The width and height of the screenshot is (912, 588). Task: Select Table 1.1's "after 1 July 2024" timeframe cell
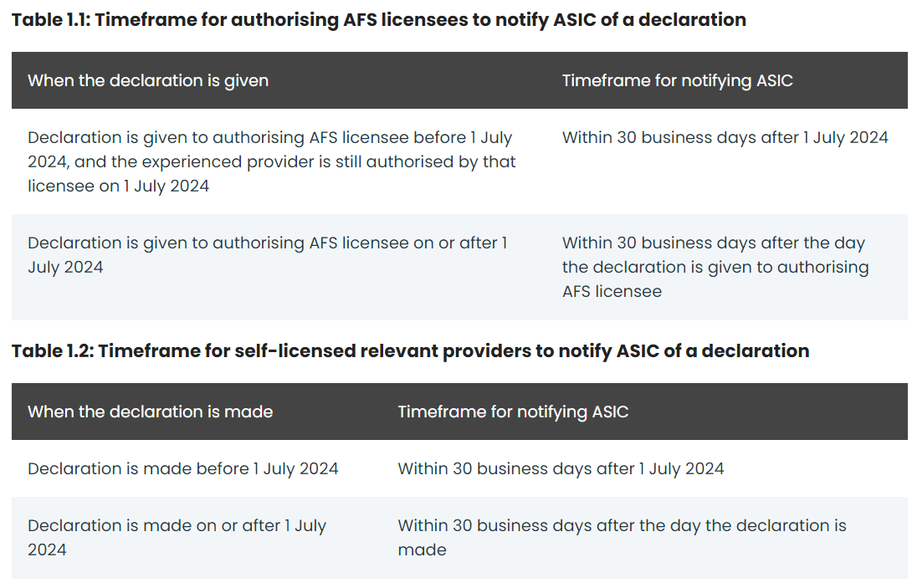coord(725,138)
